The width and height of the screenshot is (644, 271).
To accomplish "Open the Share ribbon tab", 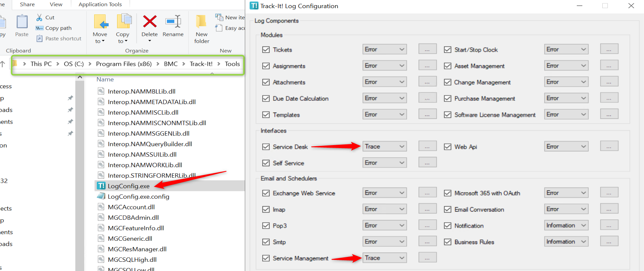I will (x=27, y=4).
